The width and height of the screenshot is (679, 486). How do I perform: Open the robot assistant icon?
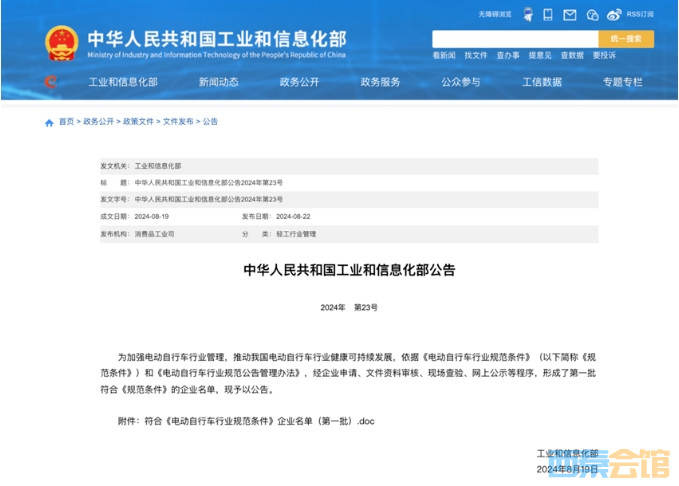point(528,14)
